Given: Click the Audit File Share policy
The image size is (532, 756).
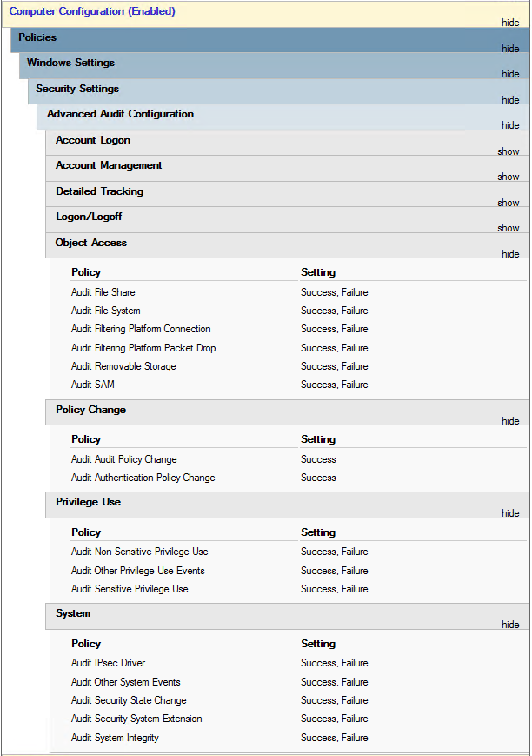Looking at the screenshot, I should tap(103, 292).
